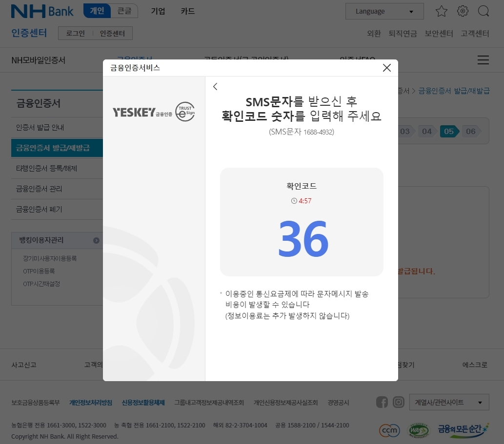This screenshot has width=504, height=444.
Task: Switch to the 기업 menu
Action: 158,11
